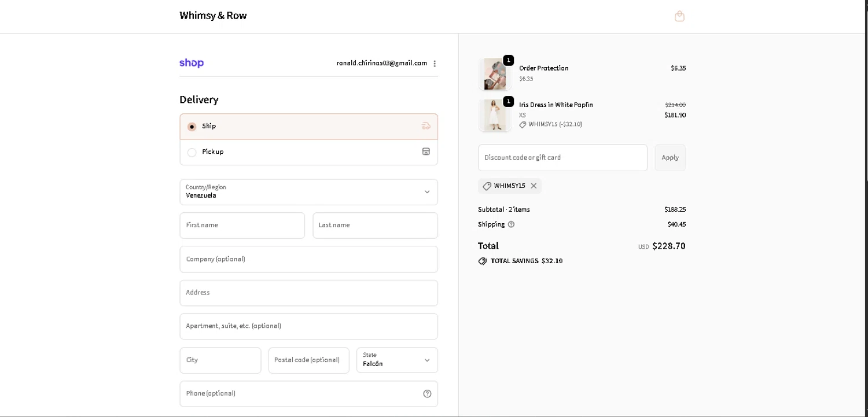Click the Iris Dress product thumbnail
The height and width of the screenshot is (417, 868).
495,115
